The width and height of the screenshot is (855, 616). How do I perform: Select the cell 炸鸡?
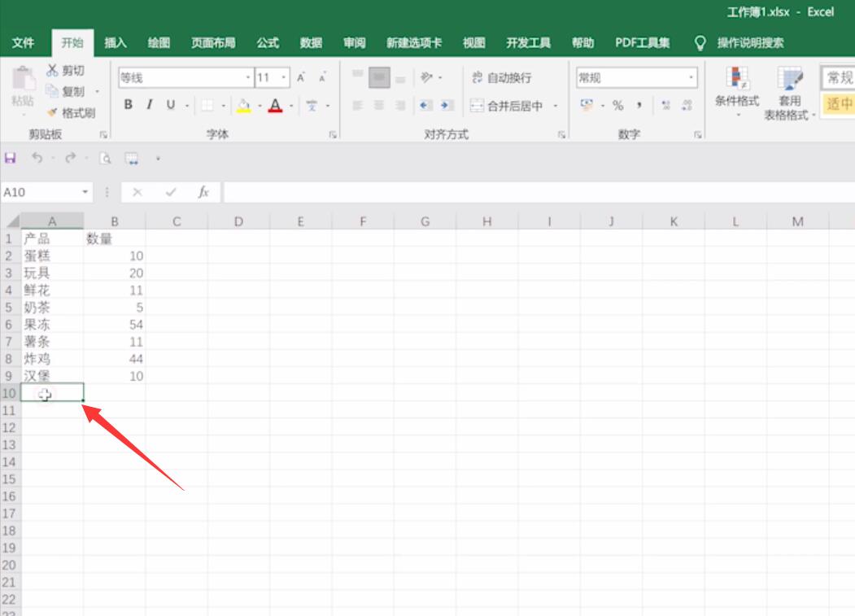[x=52, y=359]
